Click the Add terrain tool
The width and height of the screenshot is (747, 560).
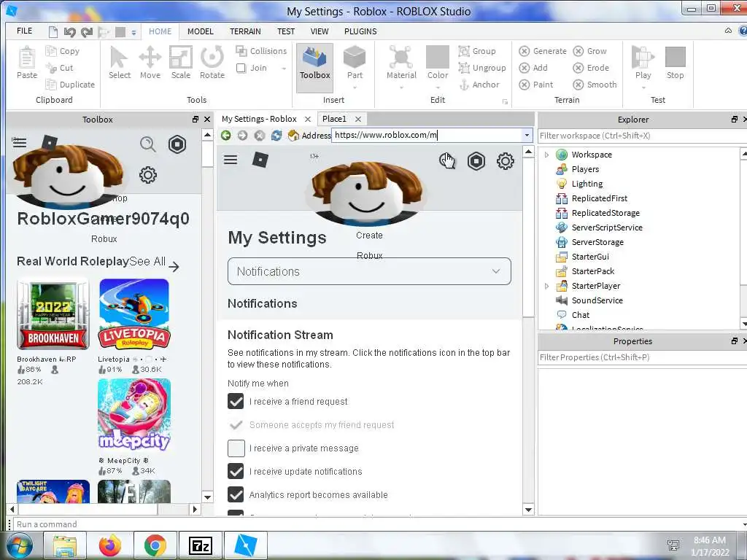click(x=533, y=68)
